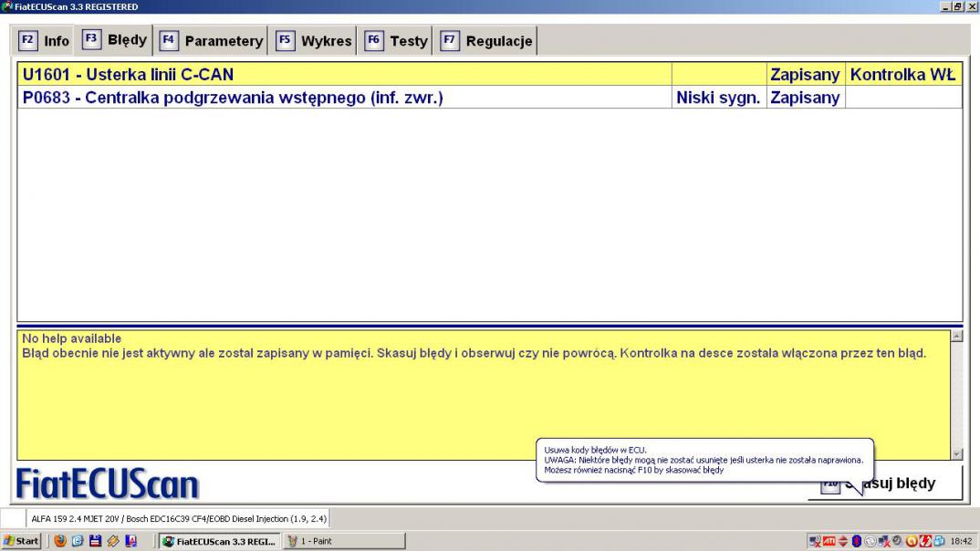Screen dimensions: 980x551
Task: Click the Bluetooth tray icon
Action: tap(857, 541)
